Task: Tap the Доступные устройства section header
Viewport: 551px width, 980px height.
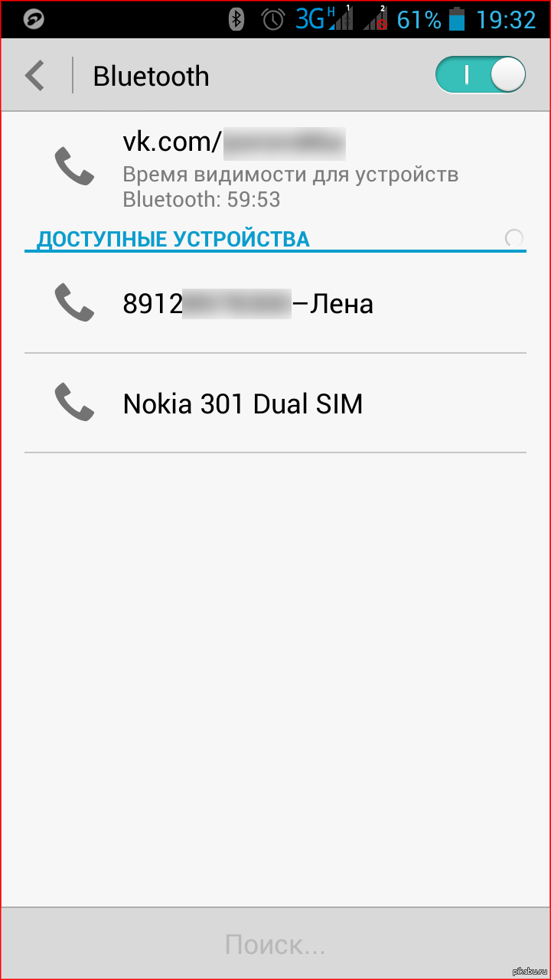Action: click(x=173, y=239)
